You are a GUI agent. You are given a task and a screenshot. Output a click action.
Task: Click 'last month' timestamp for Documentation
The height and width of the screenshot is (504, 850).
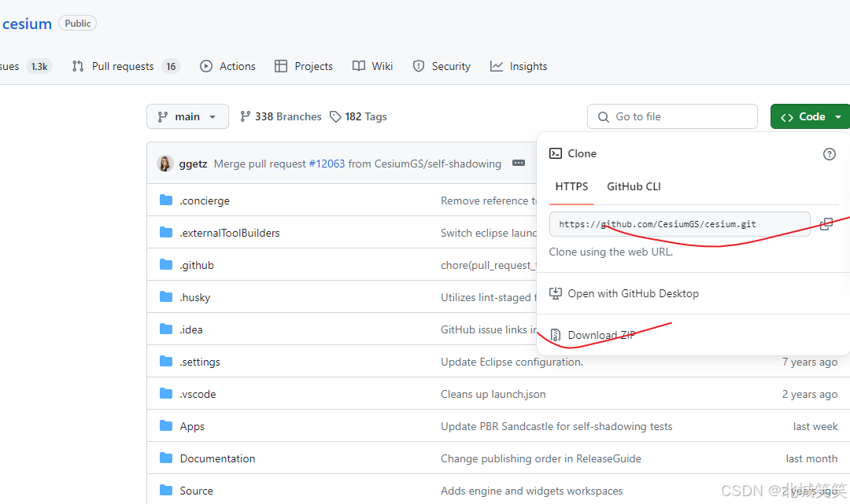pos(811,458)
